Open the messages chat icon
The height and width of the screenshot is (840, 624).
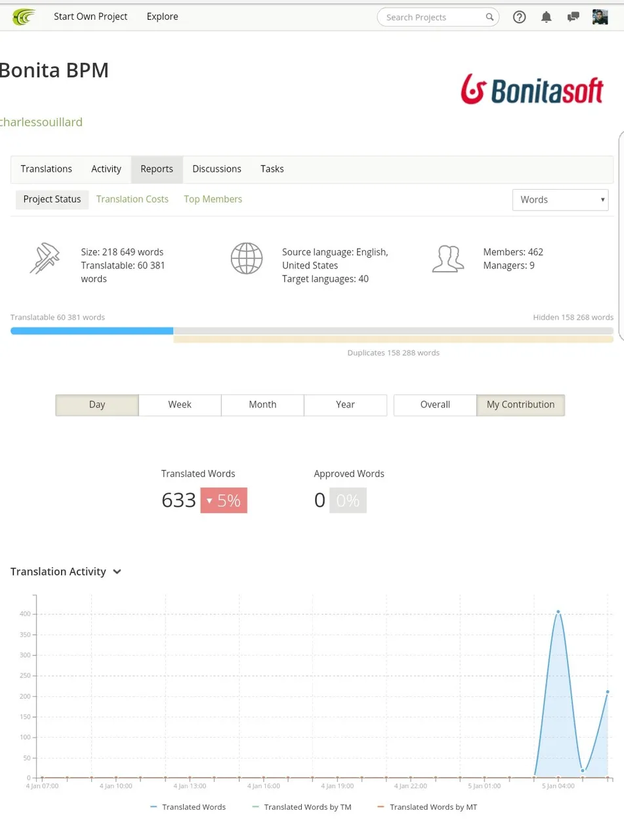point(573,17)
